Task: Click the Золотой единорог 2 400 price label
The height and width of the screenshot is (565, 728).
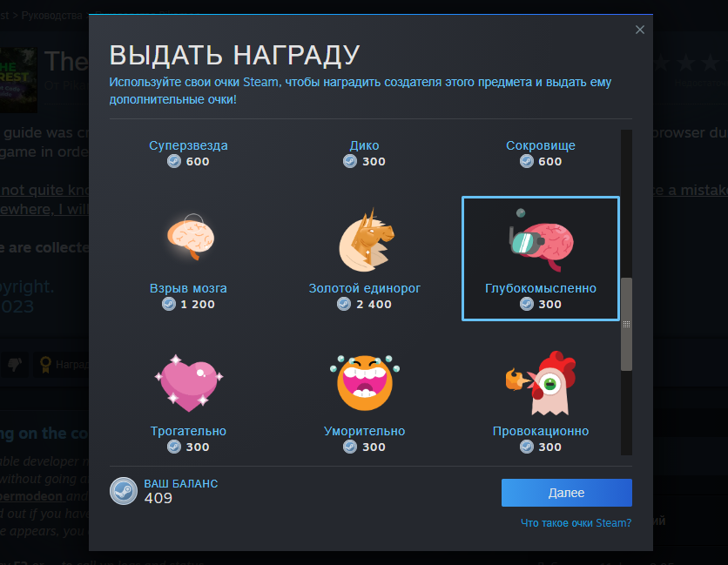Action: 365,305
